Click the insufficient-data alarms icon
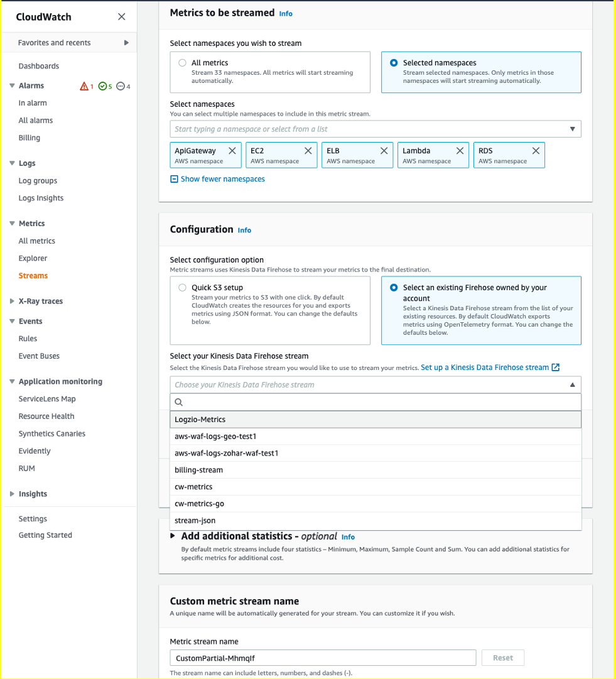 [x=122, y=85]
